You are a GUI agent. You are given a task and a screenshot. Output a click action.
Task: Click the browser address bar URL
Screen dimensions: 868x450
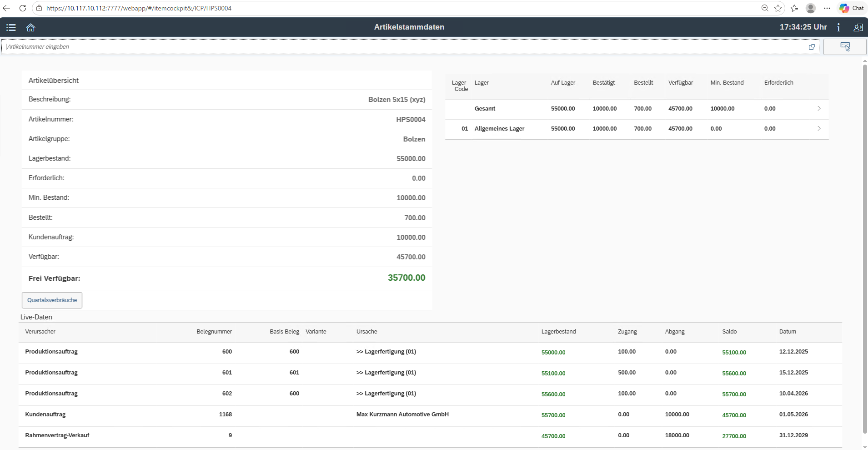point(139,8)
